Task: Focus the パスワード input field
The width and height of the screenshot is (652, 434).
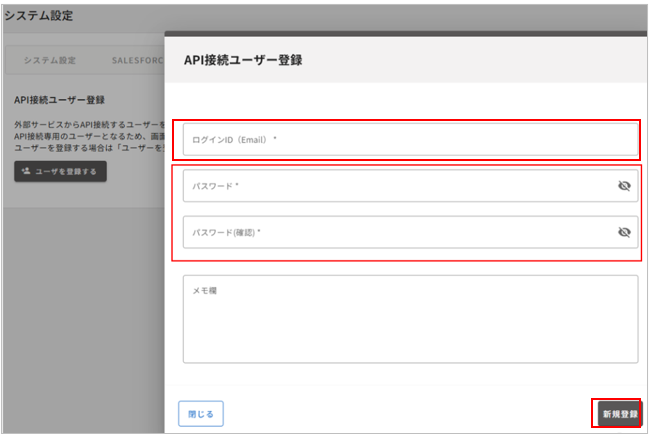Action: 400,186
